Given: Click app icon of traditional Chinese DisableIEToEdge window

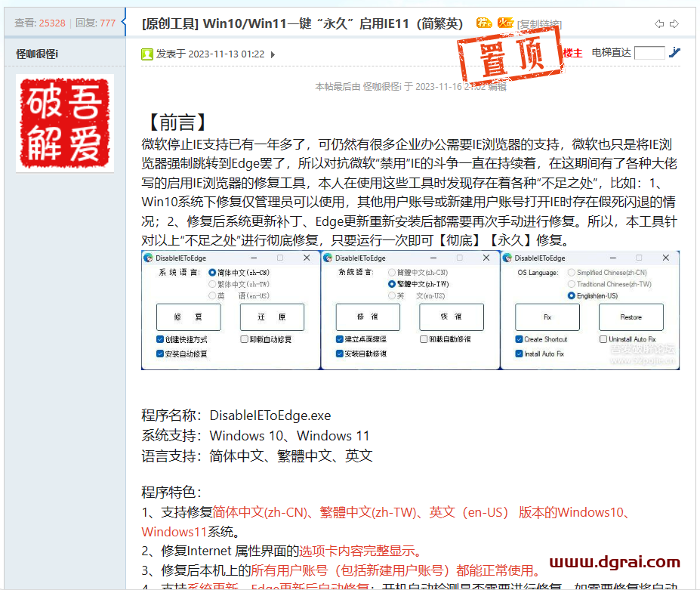Looking at the screenshot, I should [x=328, y=258].
